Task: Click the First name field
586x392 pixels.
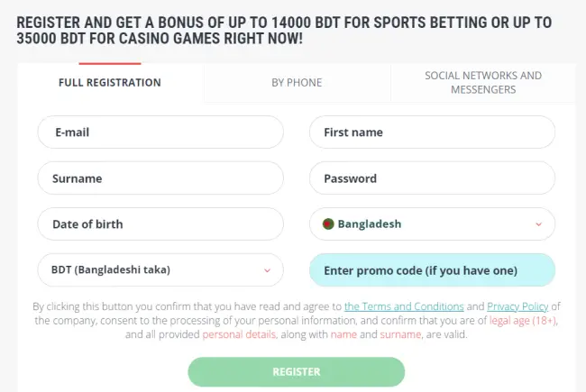Action: 431,132
